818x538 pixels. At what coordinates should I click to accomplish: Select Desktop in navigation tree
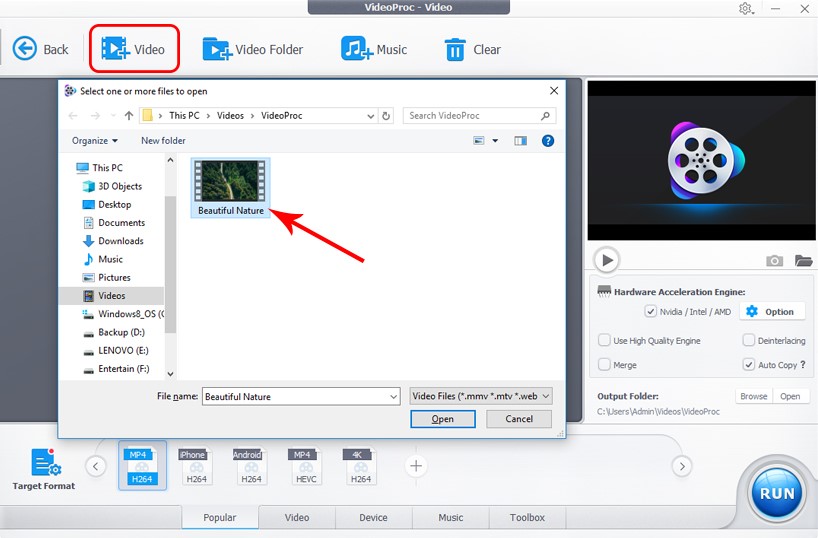(x=107, y=205)
